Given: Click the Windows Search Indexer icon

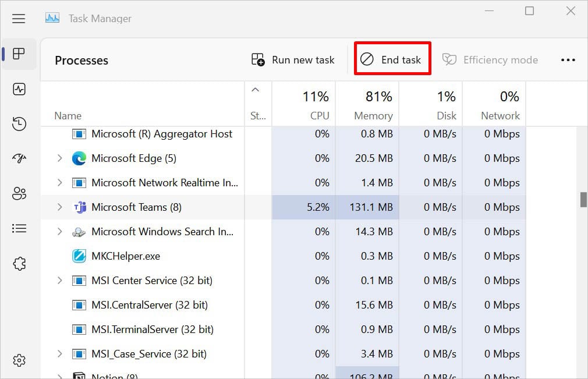Looking at the screenshot, I should [x=79, y=232].
